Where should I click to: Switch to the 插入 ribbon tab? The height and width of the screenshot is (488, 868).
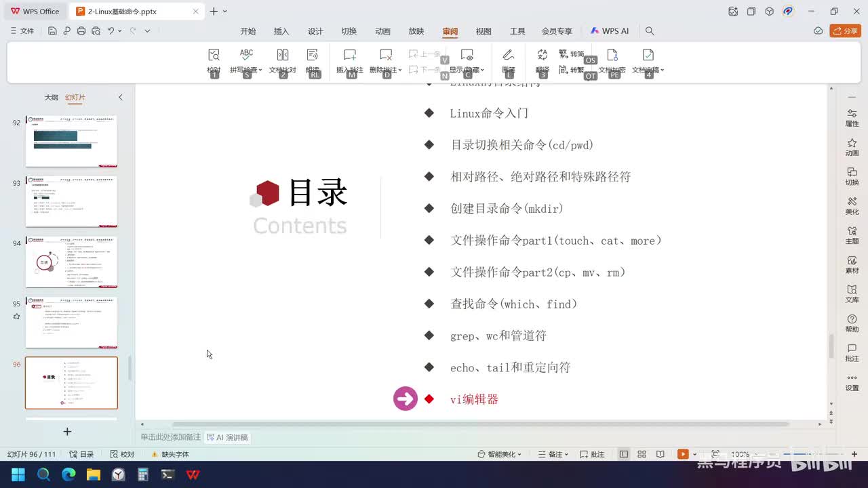pyautogui.click(x=281, y=31)
